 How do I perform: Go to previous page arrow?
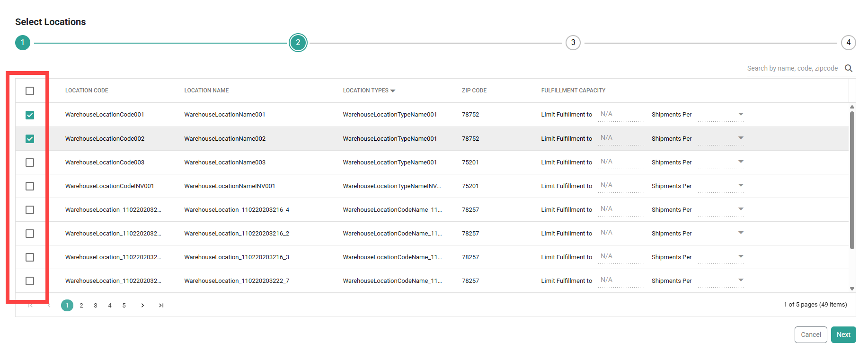pyautogui.click(x=49, y=306)
